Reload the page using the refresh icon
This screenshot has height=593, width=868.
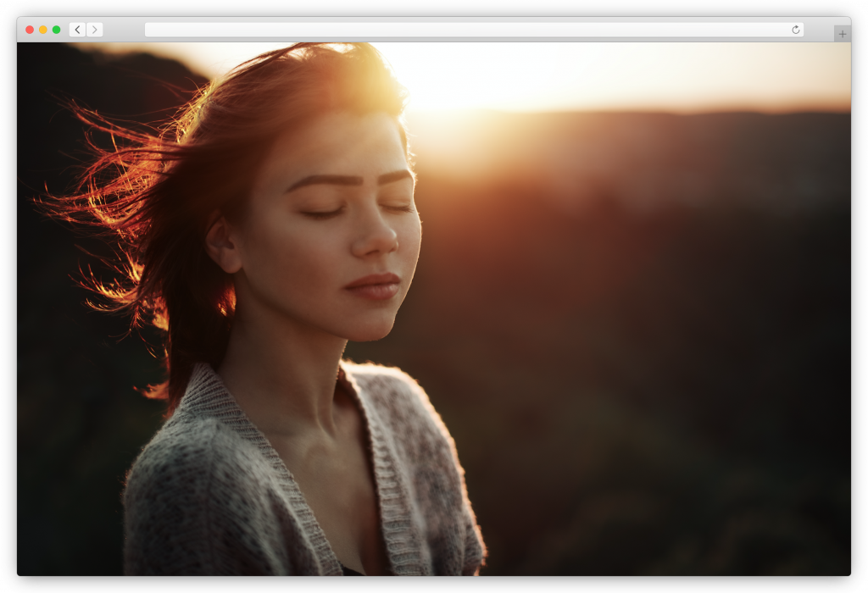(795, 30)
